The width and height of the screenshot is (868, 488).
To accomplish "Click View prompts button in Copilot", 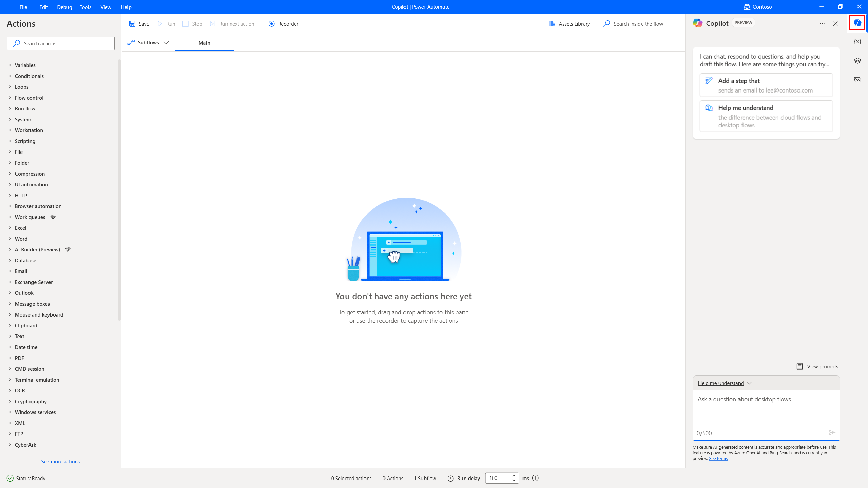I will (817, 366).
